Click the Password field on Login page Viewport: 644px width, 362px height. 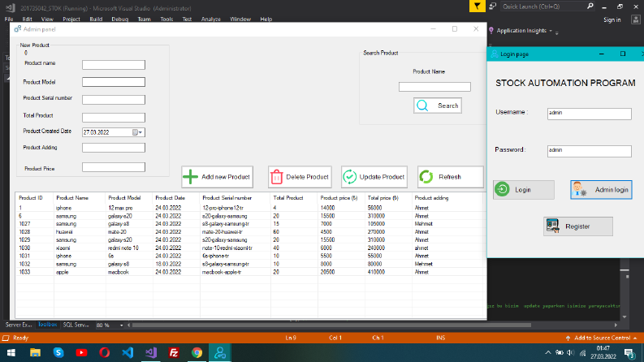590,151
